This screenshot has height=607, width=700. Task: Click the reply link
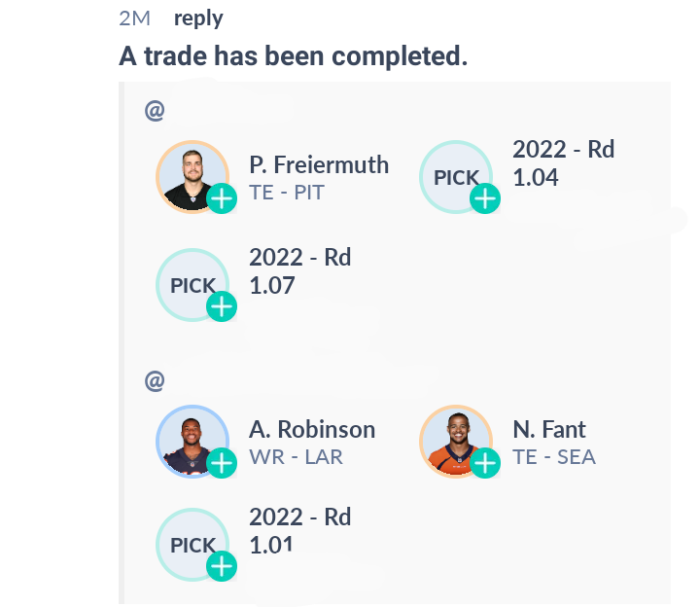pos(198,19)
